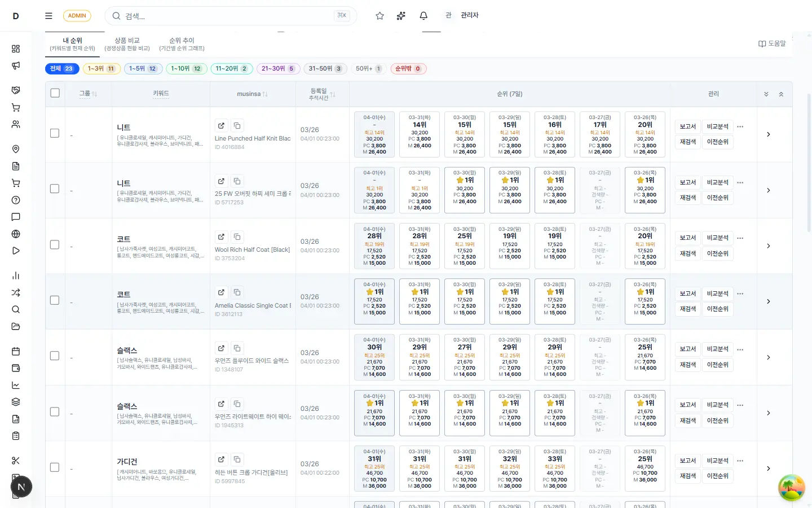Click the 보고서 button on the first row
Screen dimensions: 812x508
tap(687, 126)
